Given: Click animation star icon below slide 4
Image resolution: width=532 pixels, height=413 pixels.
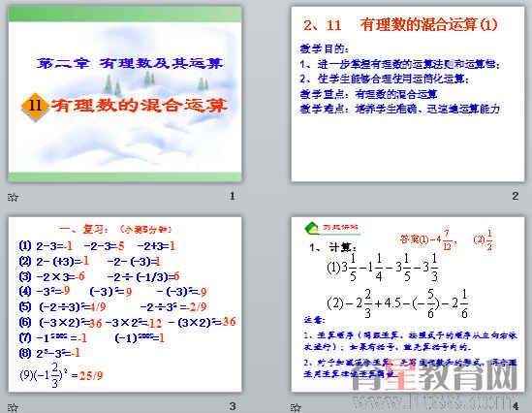Looking at the screenshot, I should point(296,407).
